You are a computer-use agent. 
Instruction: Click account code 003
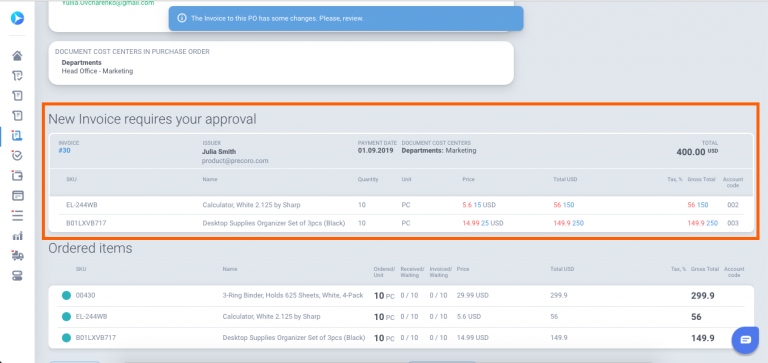pyautogui.click(x=733, y=223)
